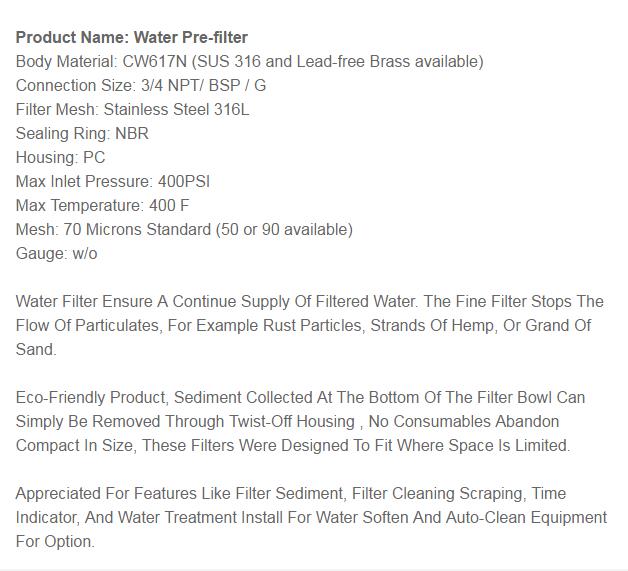Click the 'Compact In Size' sentence
Image resolution: width=628 pixels, height=571 pixels.
[293, 446]
